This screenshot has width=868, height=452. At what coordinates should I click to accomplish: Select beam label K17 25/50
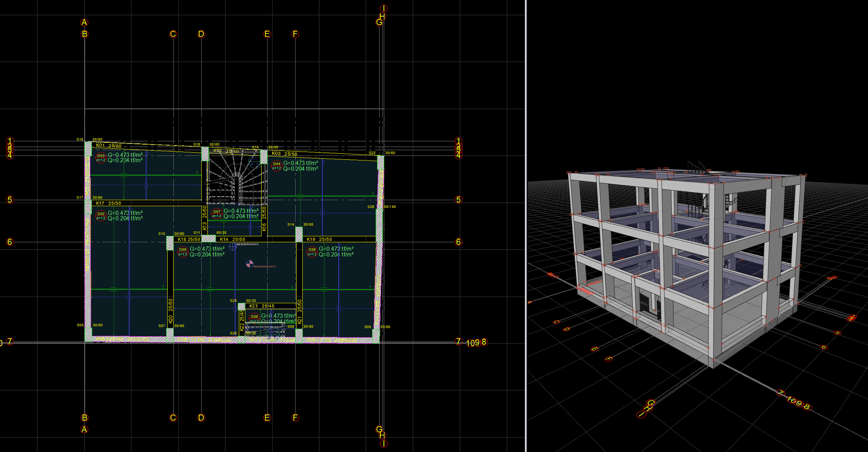pos(108,203)
